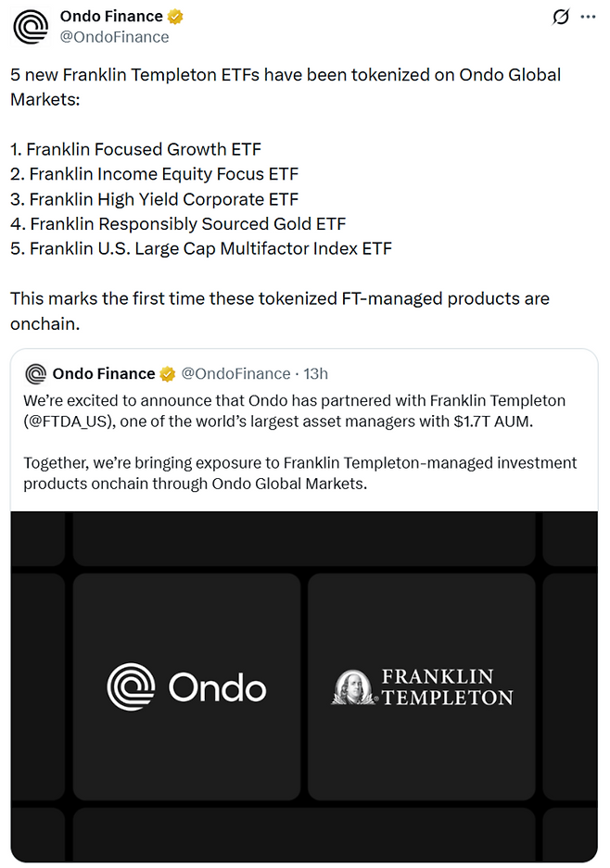Viewport: 610px width, 868px height.
Task: Click the verified checkmark inside the quoted tweet
Action: [167, 373]
